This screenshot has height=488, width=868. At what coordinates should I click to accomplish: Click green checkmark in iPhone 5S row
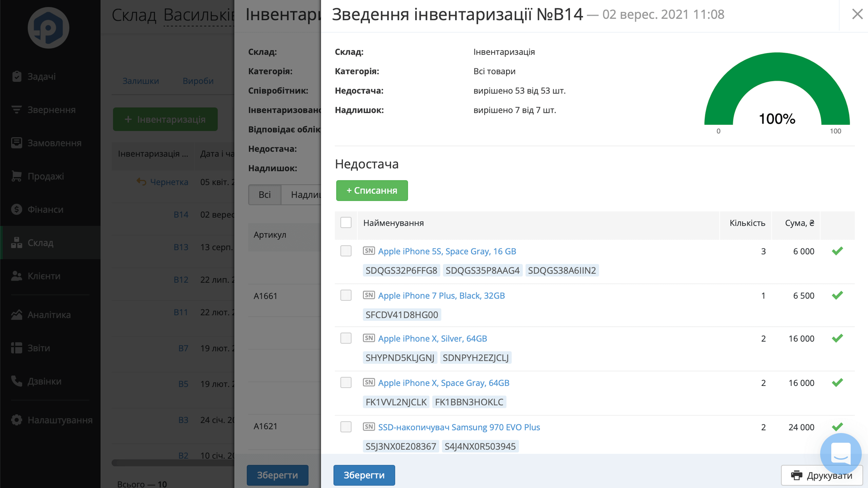coord(837,251)
